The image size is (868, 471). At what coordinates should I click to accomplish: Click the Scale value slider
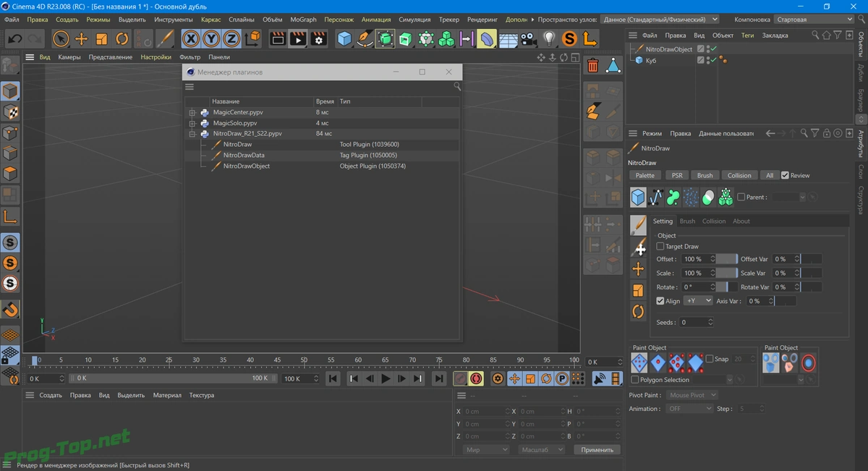click(x=727, y=273)
